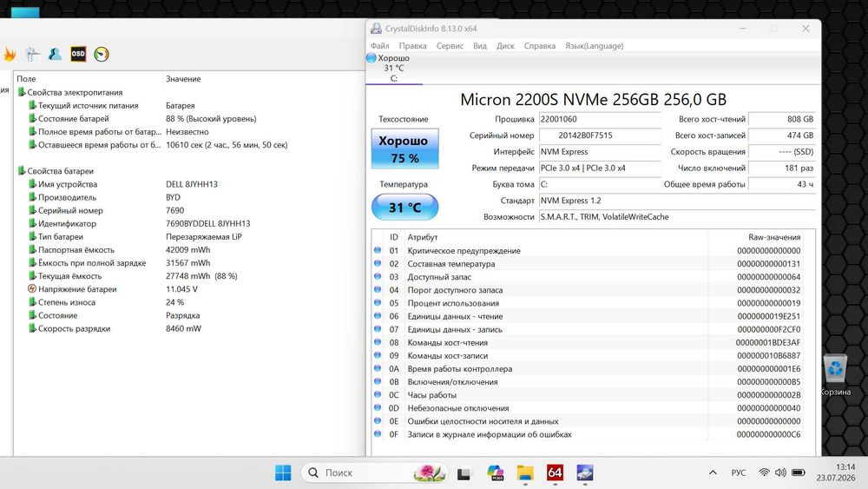Click battery icon beside Свойства батареи
This screenshot has height=489, width=868.
pos(22,170)
